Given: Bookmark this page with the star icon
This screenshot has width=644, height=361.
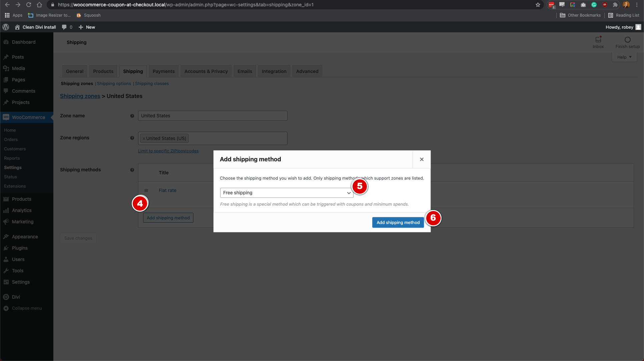Looking at the screenshot, I should tap(538, 5).
